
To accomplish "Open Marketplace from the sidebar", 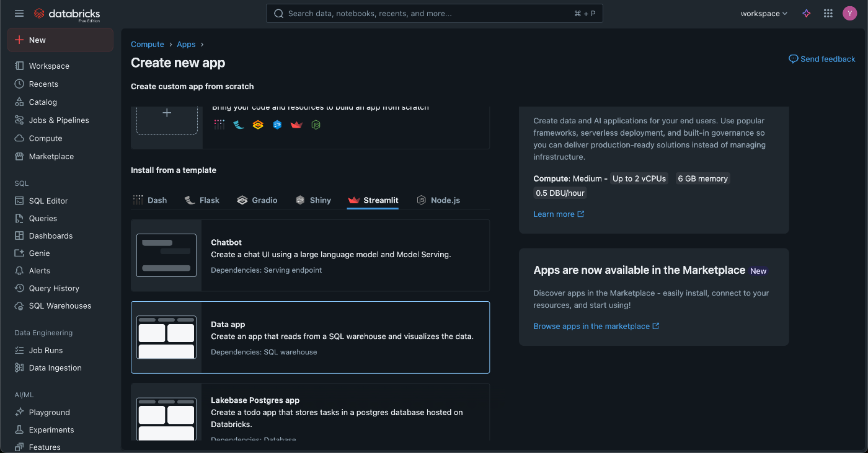I will 51,157.
